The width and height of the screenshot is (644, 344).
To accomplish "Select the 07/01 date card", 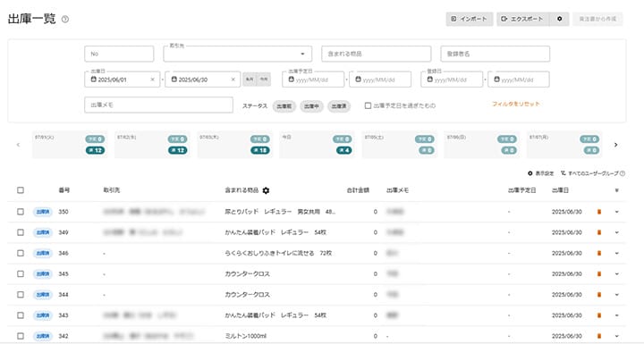I will tap(70, 145).
